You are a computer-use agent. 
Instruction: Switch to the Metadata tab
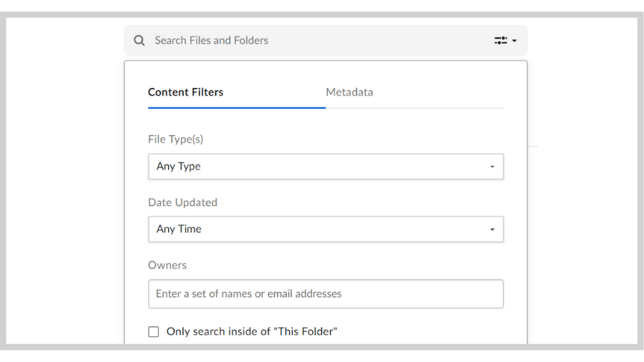click(349, 92)
